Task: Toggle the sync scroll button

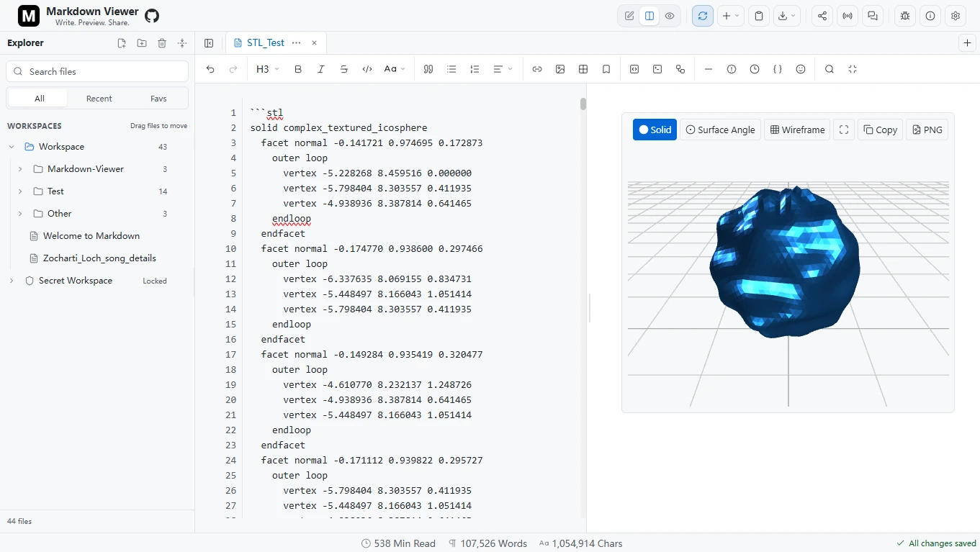Action: click(703, 16)
